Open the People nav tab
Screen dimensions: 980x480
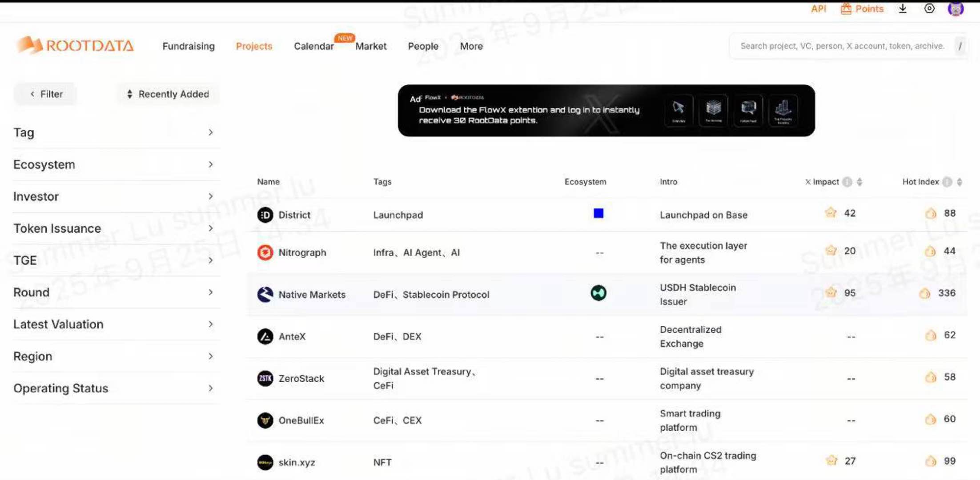point(423,46)
